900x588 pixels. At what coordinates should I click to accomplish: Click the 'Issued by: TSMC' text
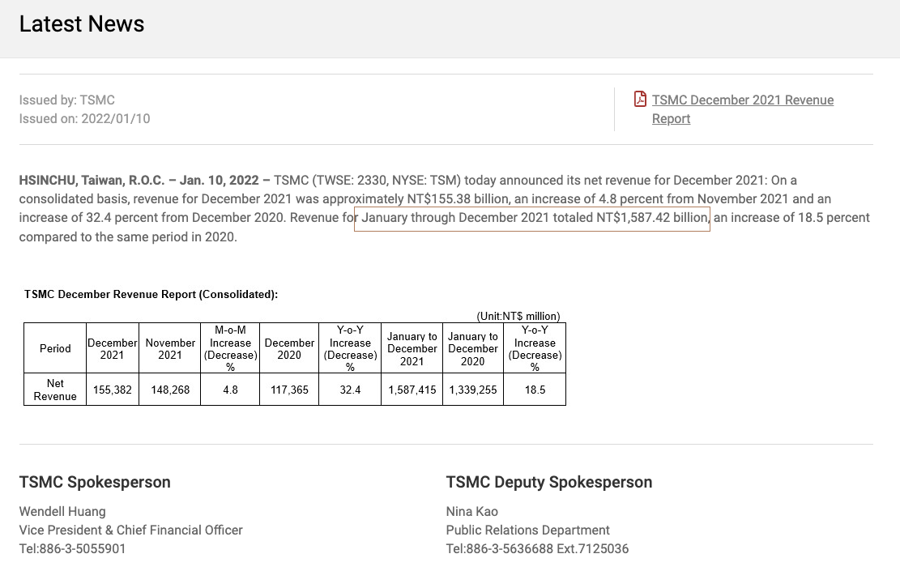tap(67, 100)
